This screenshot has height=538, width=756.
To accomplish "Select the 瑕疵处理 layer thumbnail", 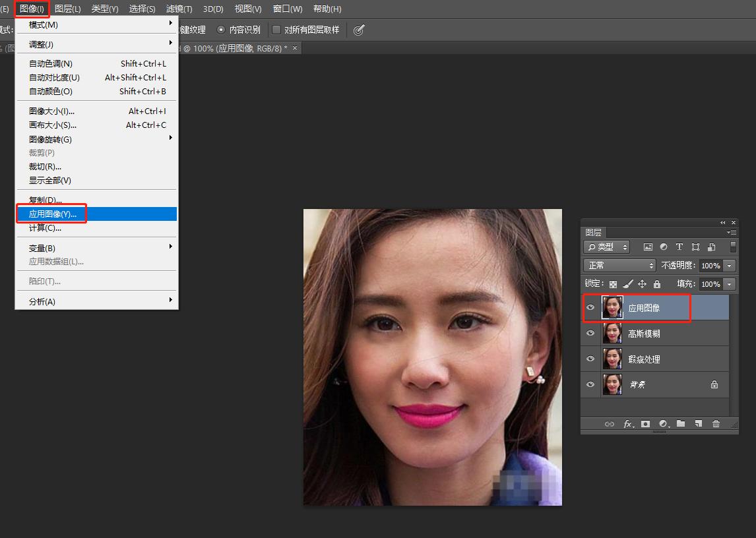I will click(x=612, y=359).
